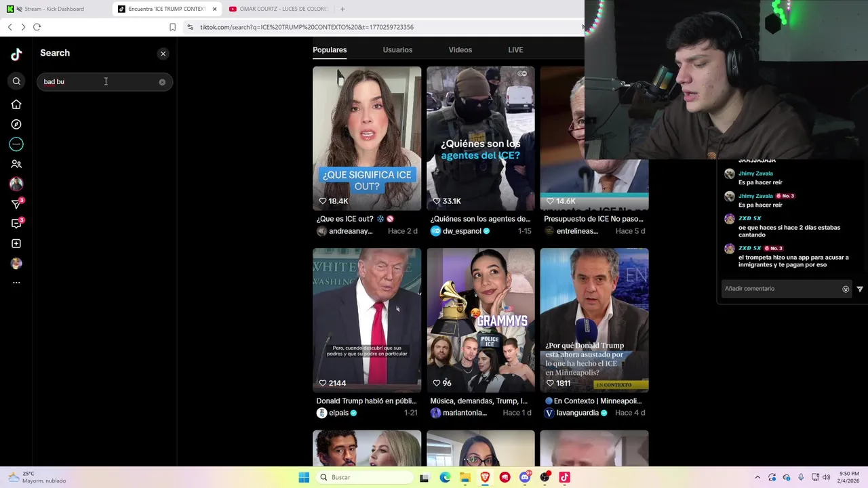
Task: Go forward in browser history
Action: (23, 27)
